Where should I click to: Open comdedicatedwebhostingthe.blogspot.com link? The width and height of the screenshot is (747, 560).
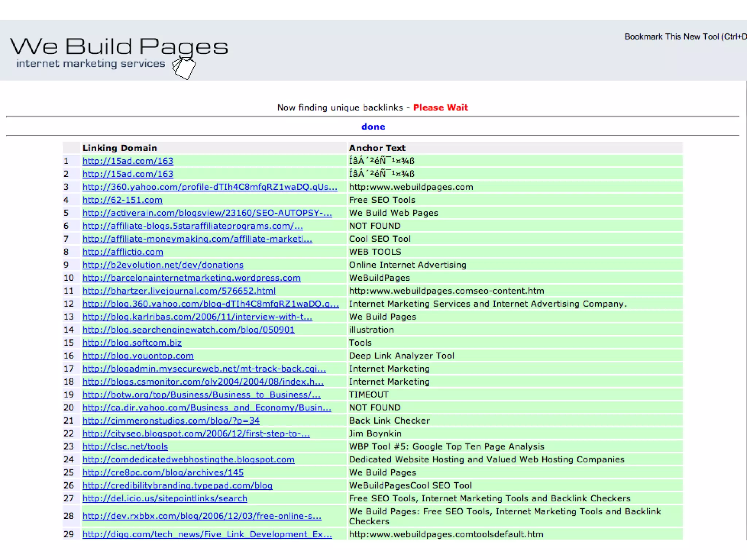tap(188, 459)
